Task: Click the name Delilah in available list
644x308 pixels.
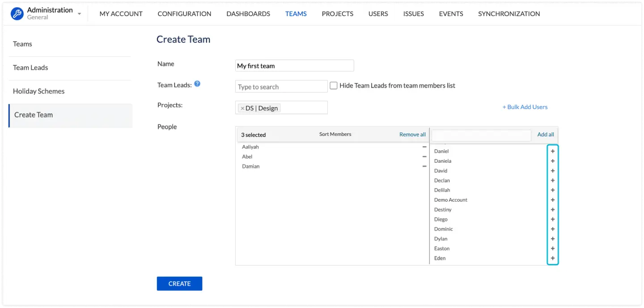Action: point(442,190)
